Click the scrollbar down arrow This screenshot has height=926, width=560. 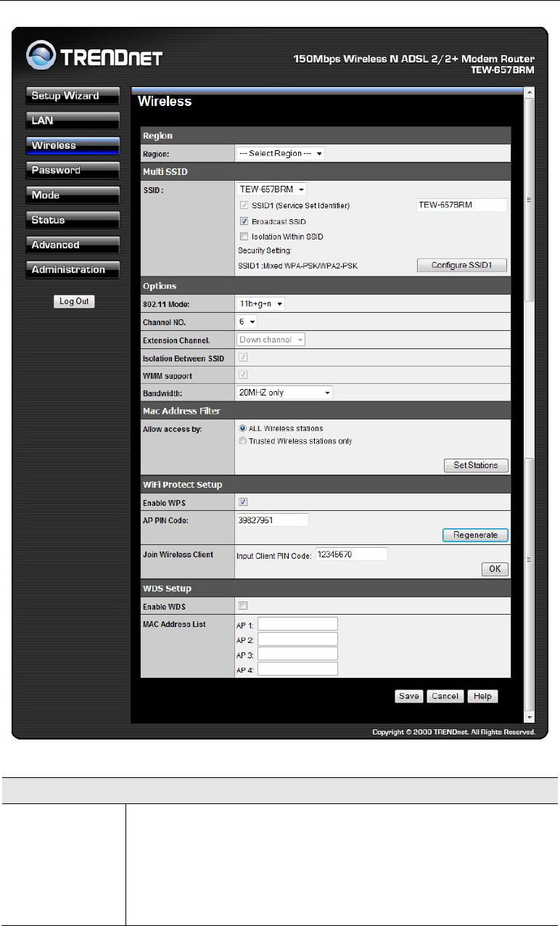tap(530, 718)
